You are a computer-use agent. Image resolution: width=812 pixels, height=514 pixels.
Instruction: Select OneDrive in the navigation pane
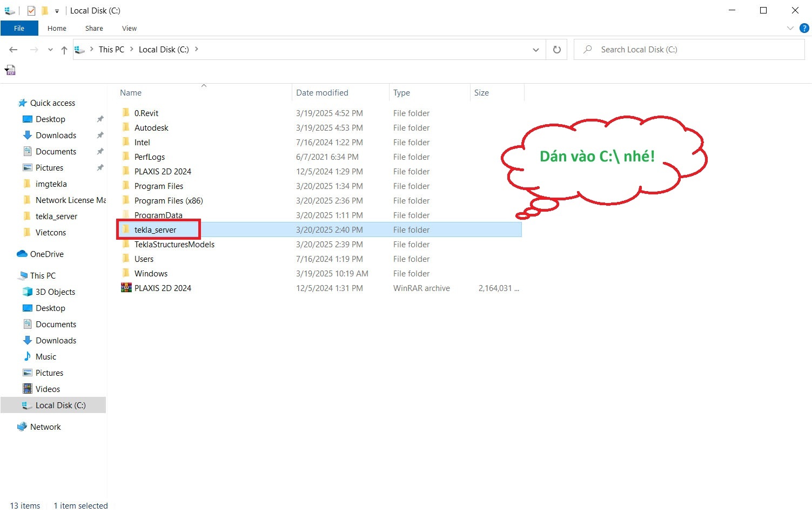point(46,254)
